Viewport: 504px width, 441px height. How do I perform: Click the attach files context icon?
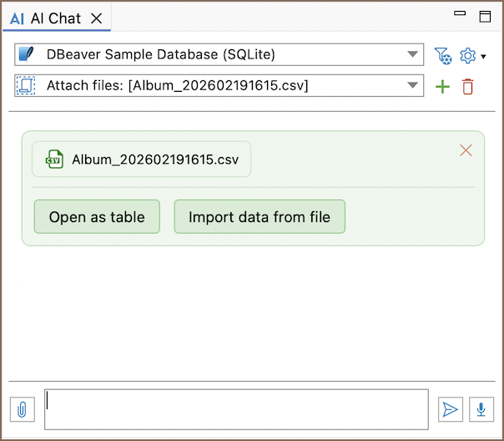click(x=25, y=85)
